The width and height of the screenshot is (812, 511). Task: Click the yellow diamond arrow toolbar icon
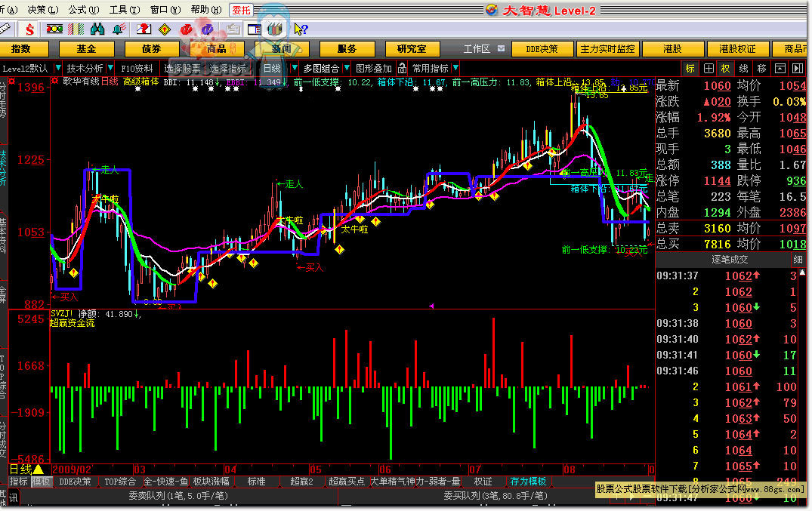coord(165,29)
